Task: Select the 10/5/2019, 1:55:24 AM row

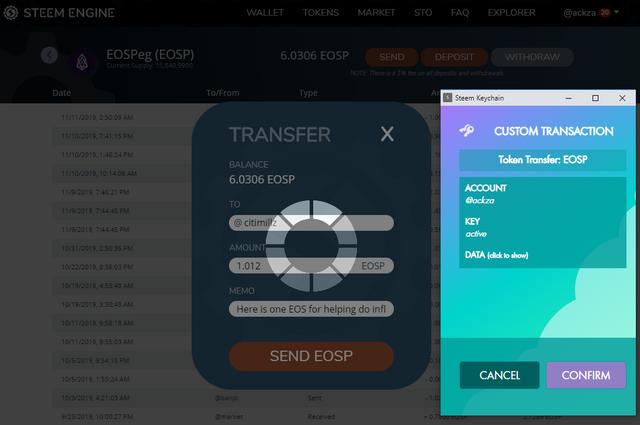Action: (95, 379)
